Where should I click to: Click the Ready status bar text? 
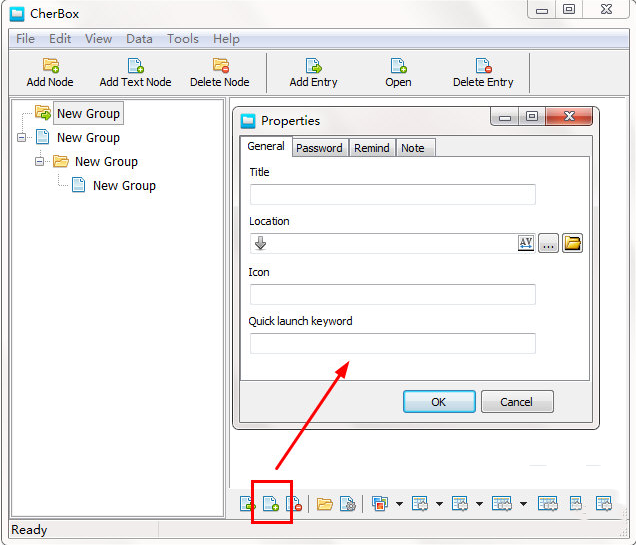click(29, 530)
